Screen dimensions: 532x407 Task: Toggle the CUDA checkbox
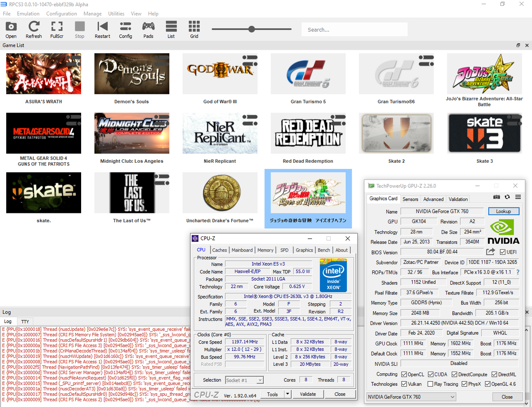pyautogui.click(x=430, y=375)
